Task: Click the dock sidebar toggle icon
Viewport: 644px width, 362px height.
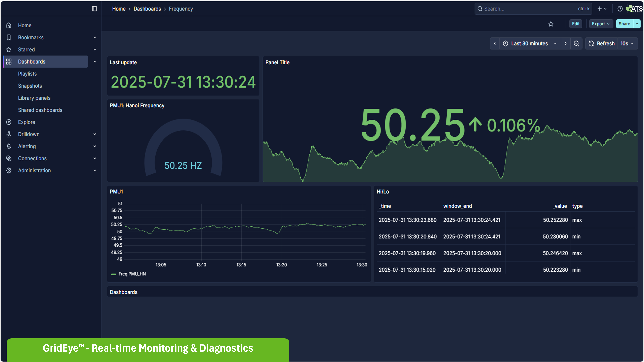Action: pos(94,9)
